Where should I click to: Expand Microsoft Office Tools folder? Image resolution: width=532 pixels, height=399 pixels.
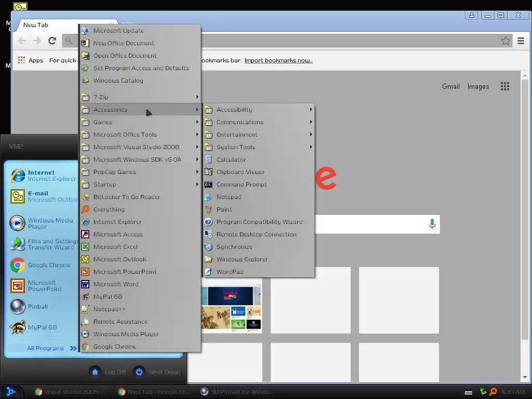[x=140, y=135]
